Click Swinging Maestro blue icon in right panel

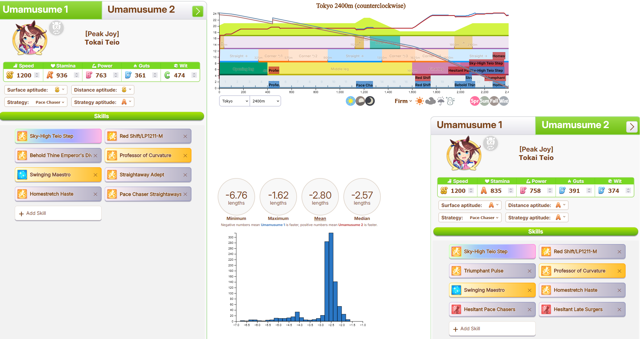[x=456, y=290]
